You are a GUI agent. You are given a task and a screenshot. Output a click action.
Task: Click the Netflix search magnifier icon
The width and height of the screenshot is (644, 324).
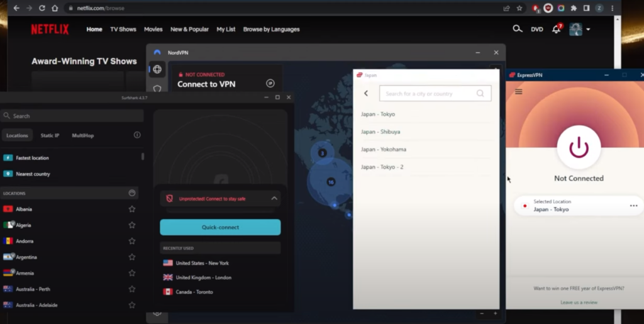click(x=517, y=29)
